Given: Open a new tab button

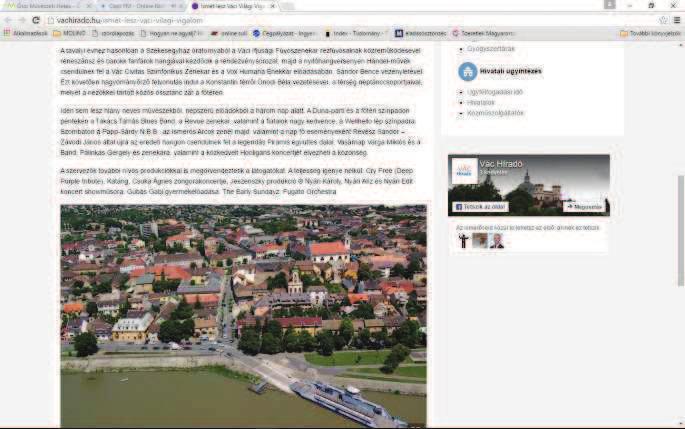Looking at the screenshot, I should (x=287, y=6).
